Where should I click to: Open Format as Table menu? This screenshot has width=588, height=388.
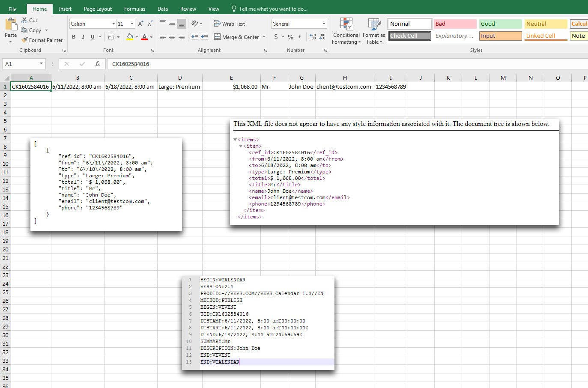point(374,31)
